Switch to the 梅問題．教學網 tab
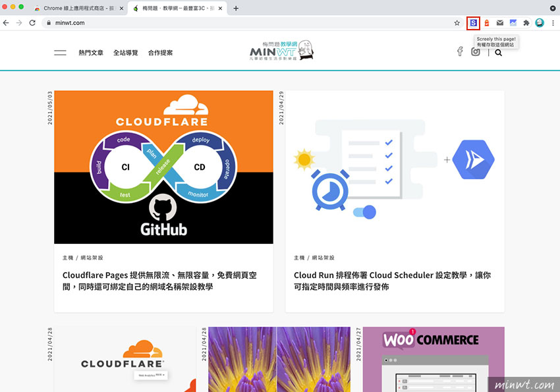The width and height of the screenshot is (560, 392). tap(177, 8)
